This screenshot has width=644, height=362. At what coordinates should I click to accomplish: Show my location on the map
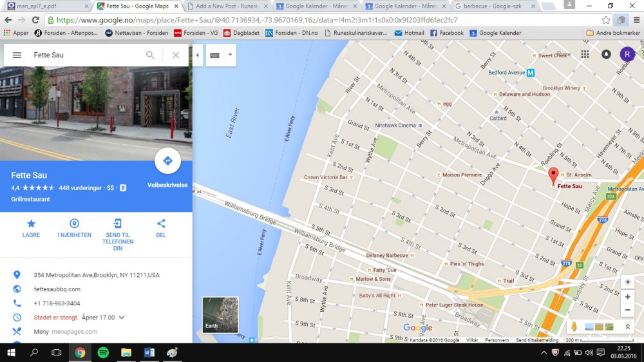[x=627, y=282]
